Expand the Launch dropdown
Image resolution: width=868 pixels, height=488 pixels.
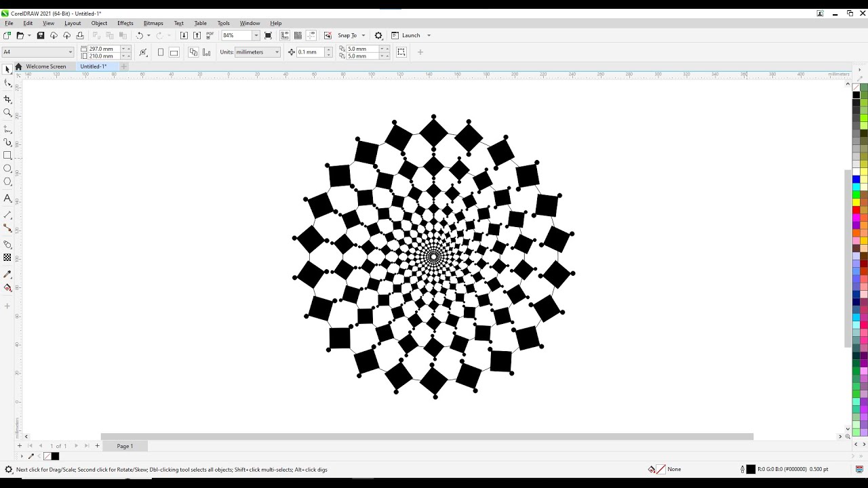tap(429, 35)
